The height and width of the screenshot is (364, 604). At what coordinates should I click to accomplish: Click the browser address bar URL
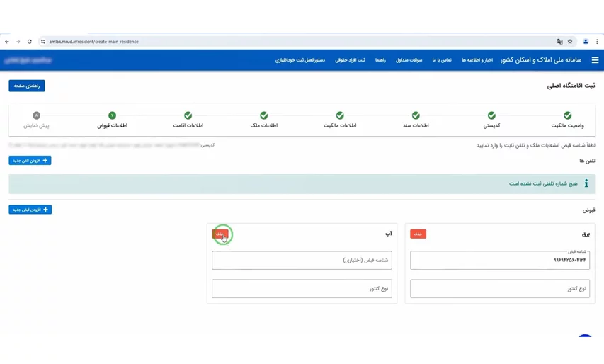tap(94, 42)
